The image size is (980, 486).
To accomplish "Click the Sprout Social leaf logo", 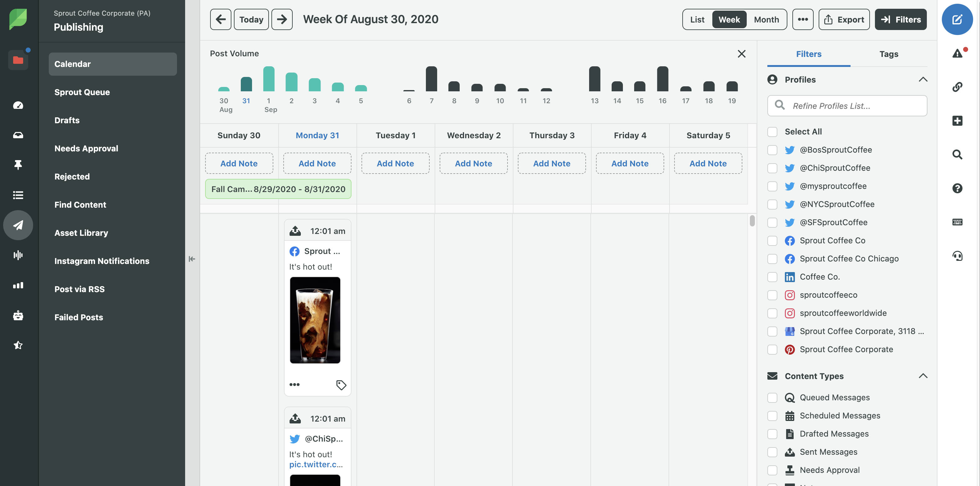I will [18, 19].
